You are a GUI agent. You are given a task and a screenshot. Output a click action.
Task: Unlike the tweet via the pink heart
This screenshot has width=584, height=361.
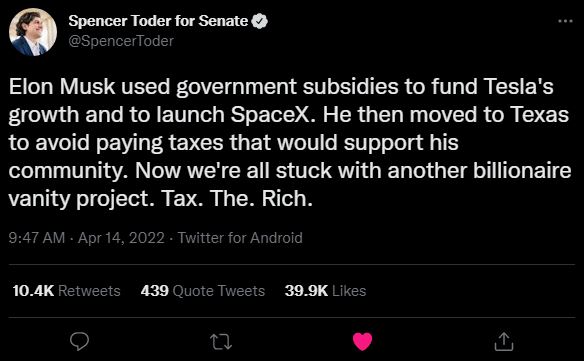[x=362, y=341]
